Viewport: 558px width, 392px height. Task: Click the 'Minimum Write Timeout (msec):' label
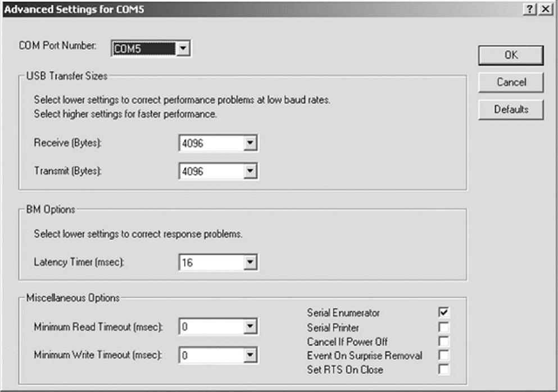click(x=98, y=354)
